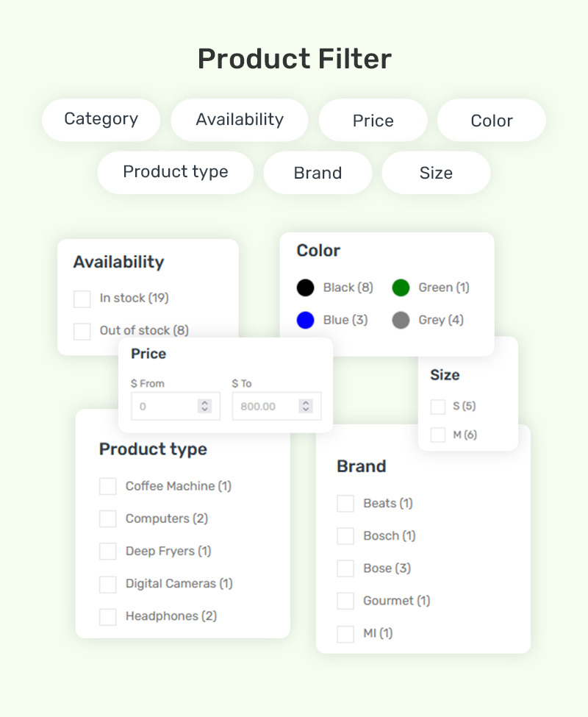The image size is (588, 717).
Task: Check the Headphones checkbox
Action: coord(108,617)
